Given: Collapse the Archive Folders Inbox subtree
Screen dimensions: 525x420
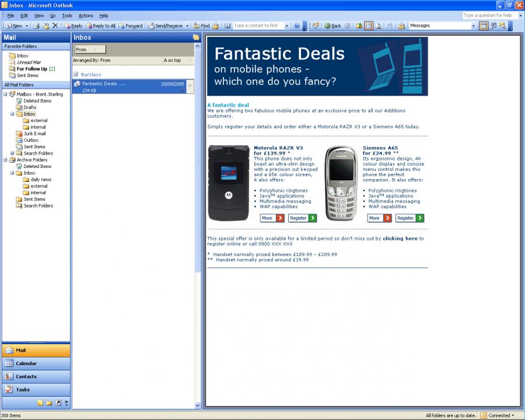Looking at the screenshot, I should point(12,173).
